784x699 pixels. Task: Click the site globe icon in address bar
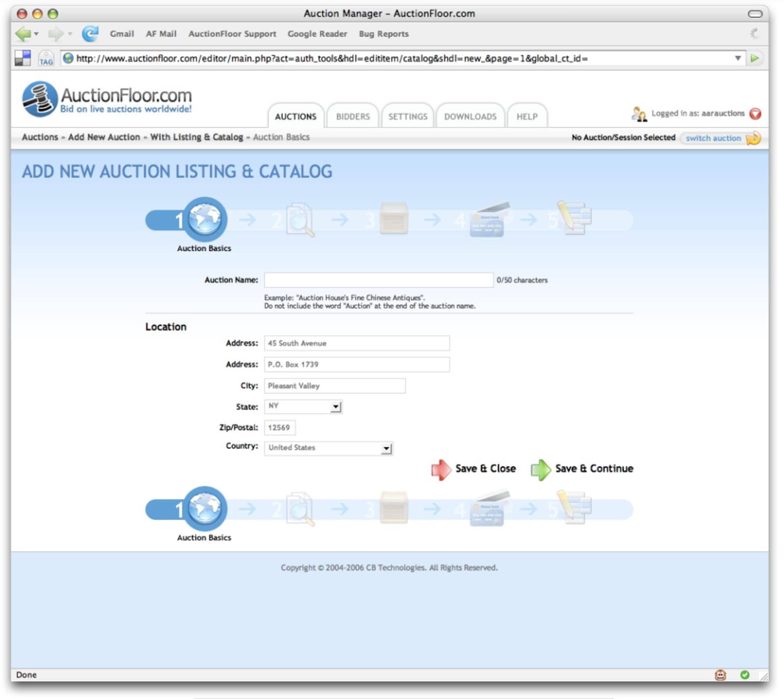(x=68, y=58)
